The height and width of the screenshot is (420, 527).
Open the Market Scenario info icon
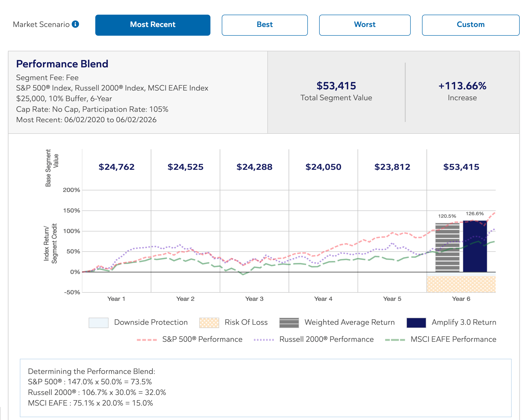tap(75, 24)
